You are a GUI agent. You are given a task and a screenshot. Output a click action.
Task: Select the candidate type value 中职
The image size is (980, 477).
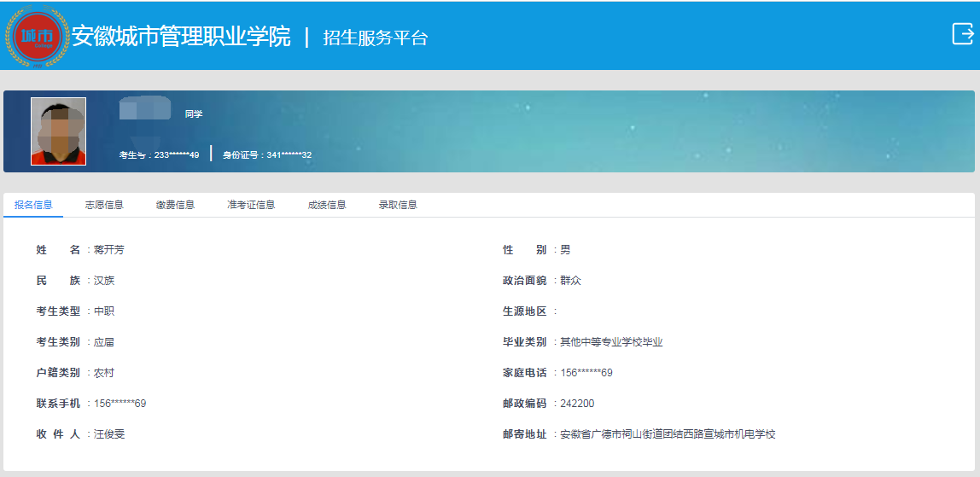pos(104,311)
